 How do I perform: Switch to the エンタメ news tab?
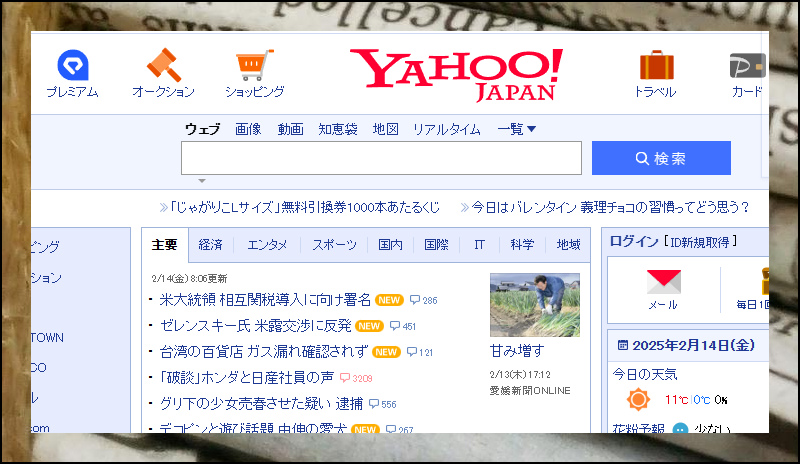(267, 245)
